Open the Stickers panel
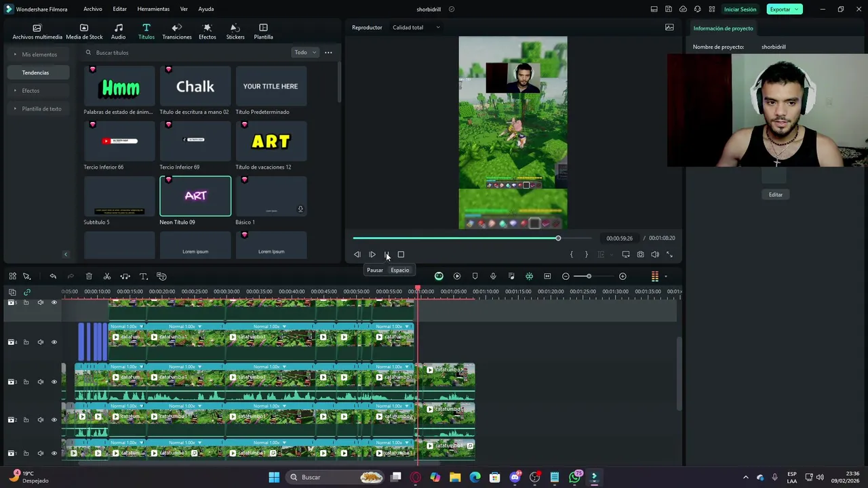 [235, 32]
